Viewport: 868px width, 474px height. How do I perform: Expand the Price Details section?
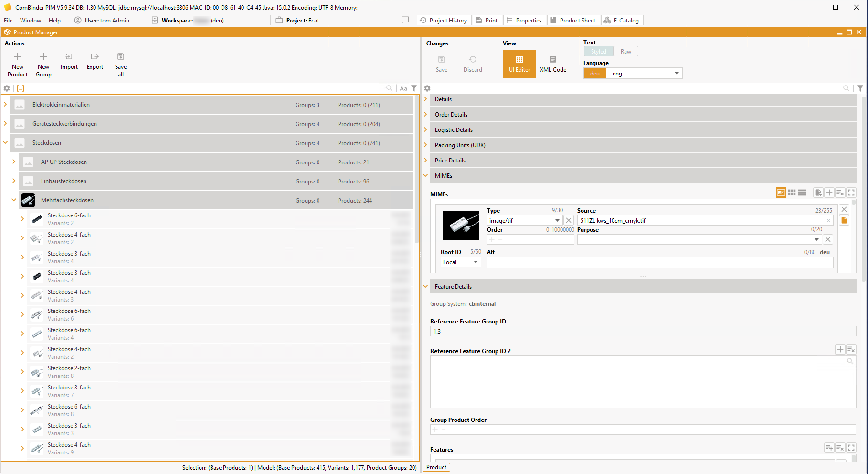[x=425, y=160]
